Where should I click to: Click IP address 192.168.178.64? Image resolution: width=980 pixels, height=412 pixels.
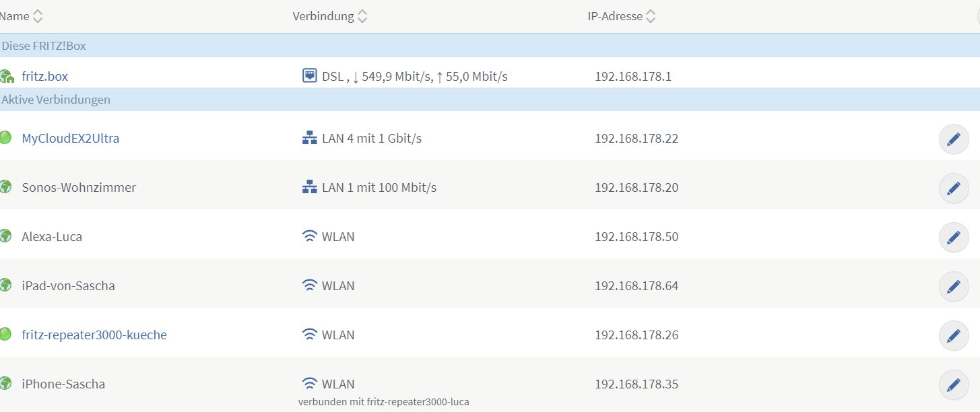pos(636,286)
